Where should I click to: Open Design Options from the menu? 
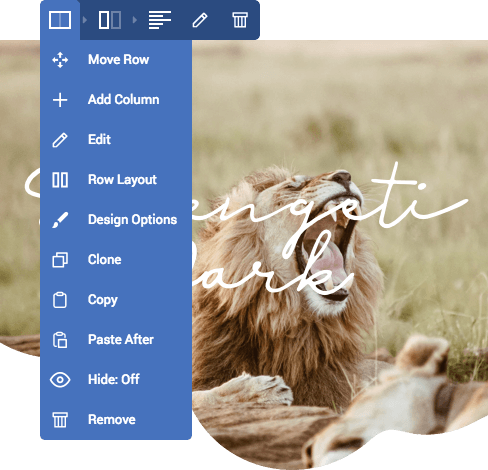116,220
